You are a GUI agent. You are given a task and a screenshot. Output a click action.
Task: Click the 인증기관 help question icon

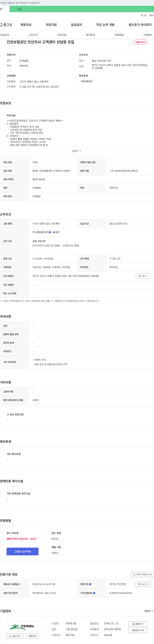tap(90, 584)
